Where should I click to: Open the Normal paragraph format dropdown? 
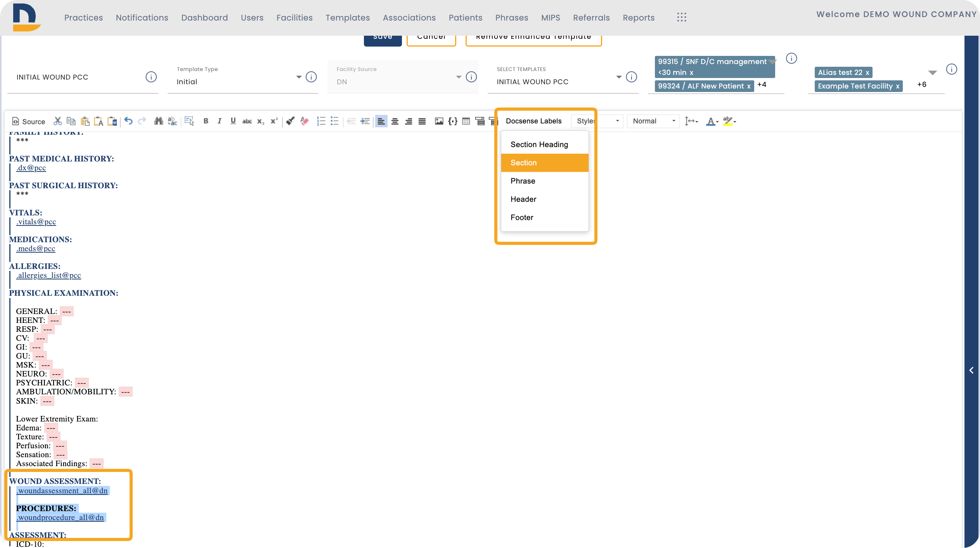tap(653, 121)
